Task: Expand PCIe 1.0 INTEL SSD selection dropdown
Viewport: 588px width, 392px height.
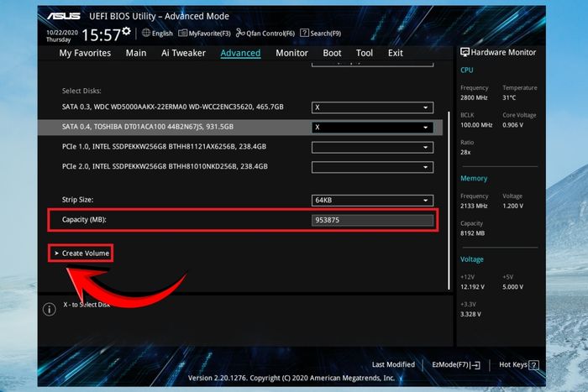Action: click(372, 147)
